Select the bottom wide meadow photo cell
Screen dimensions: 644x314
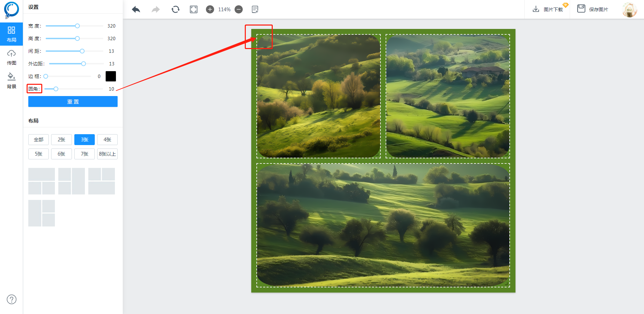pyautogui.click(x=383, y=225)
